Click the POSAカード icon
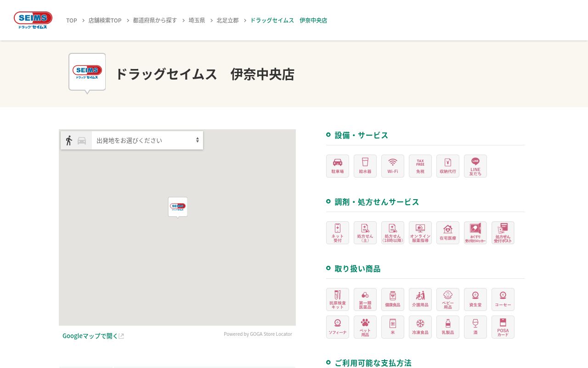Image resolution: width=588 pixels, height=368 pixels. click(503, 327)
